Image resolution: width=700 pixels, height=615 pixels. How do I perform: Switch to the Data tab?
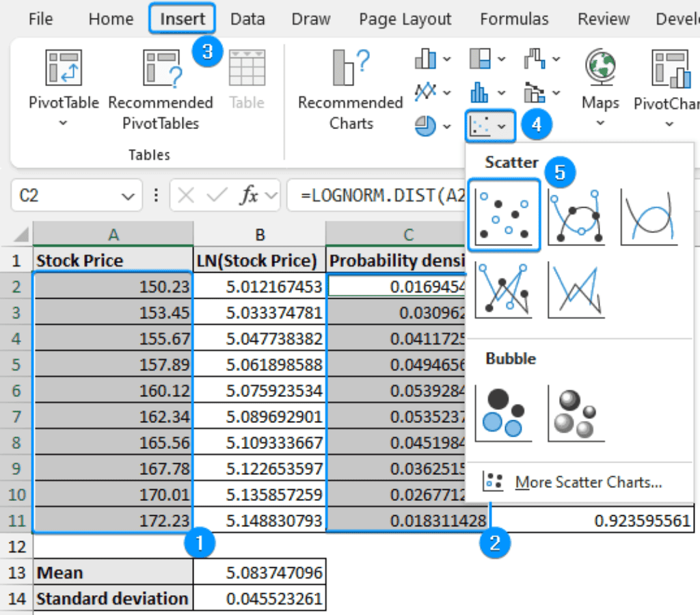click(247, 19)
